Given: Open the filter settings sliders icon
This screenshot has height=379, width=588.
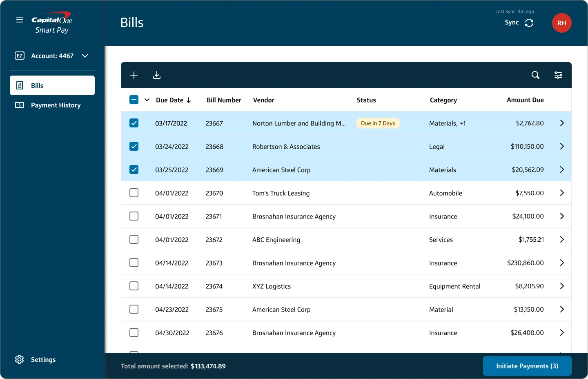Looking at the screenshot, I should click(x=558, y=75).
